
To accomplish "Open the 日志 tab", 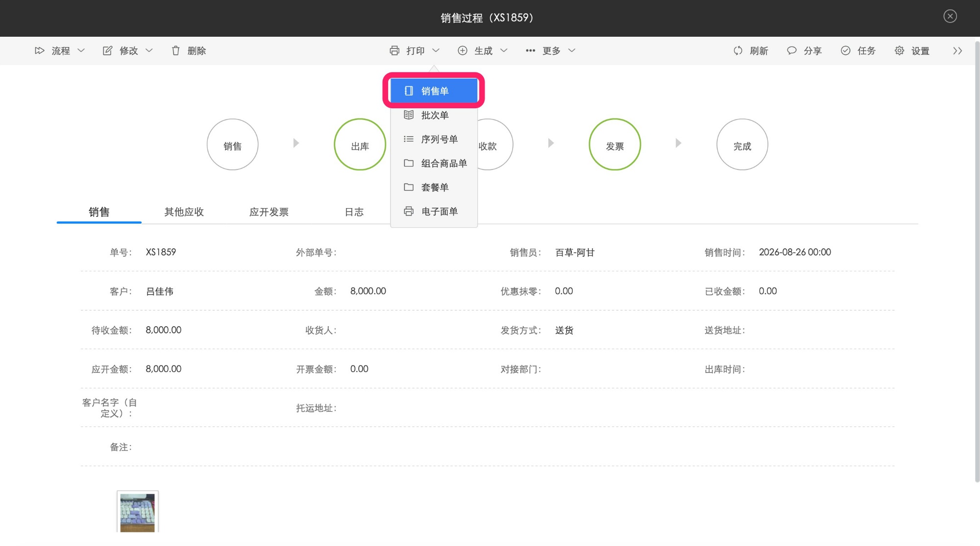I will (354, 212).
